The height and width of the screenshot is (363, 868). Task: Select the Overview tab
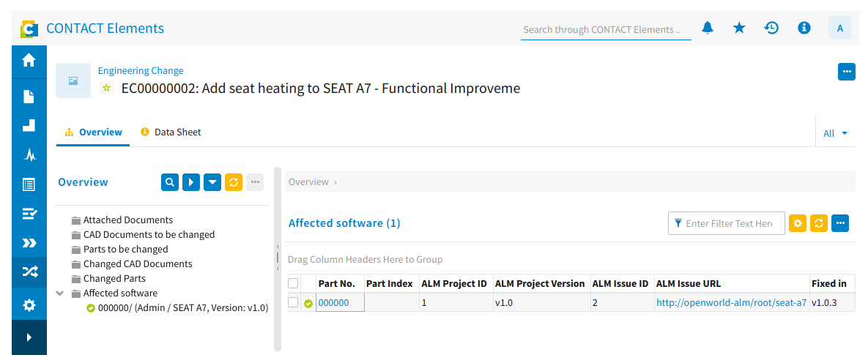(93, 132)
